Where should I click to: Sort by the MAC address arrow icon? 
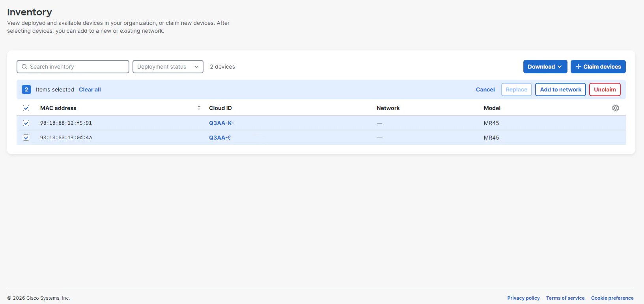pyautogui.click(x=199, y=108)
